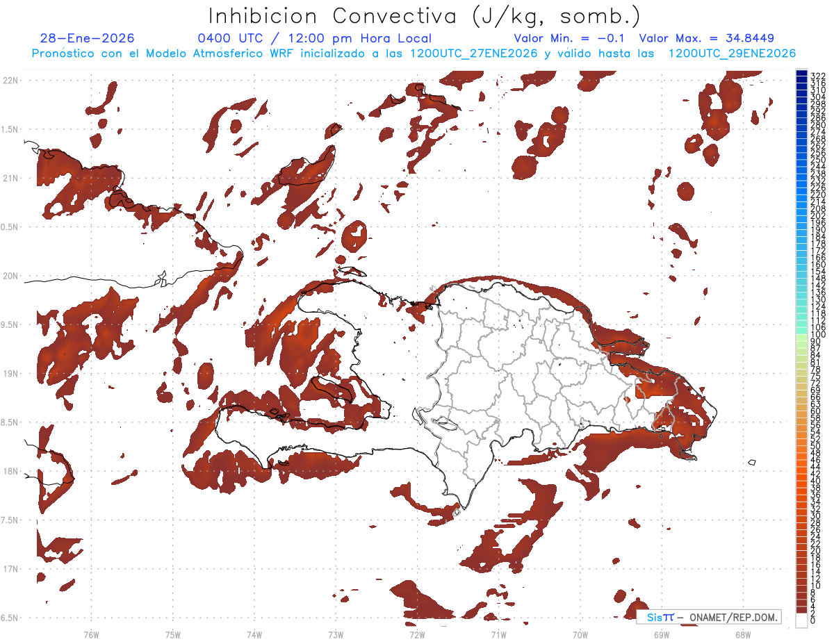The image size is (834, 644).
Task: Click the 'Valor Max. = 34.8449' text
Action: [707, 38]
